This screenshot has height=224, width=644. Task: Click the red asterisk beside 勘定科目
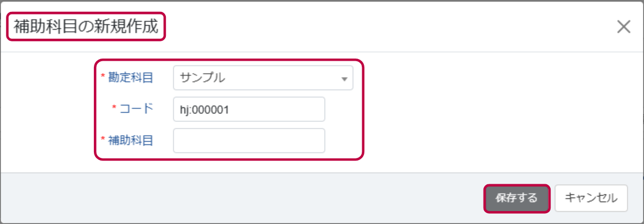tap(103, 77)
